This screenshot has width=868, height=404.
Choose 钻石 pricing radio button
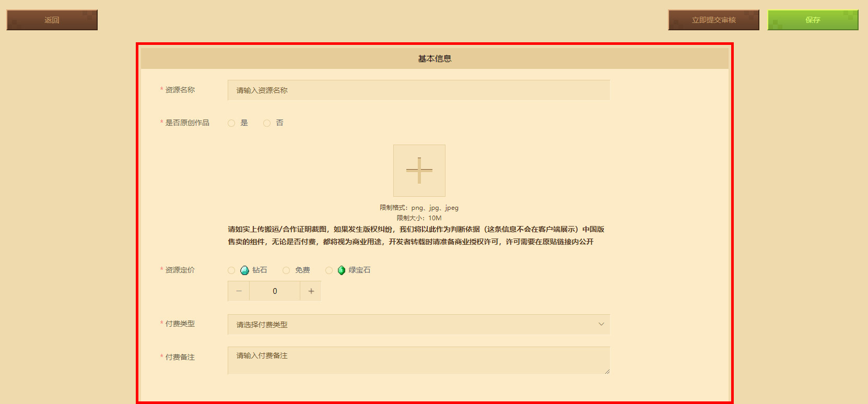(231, 270)
